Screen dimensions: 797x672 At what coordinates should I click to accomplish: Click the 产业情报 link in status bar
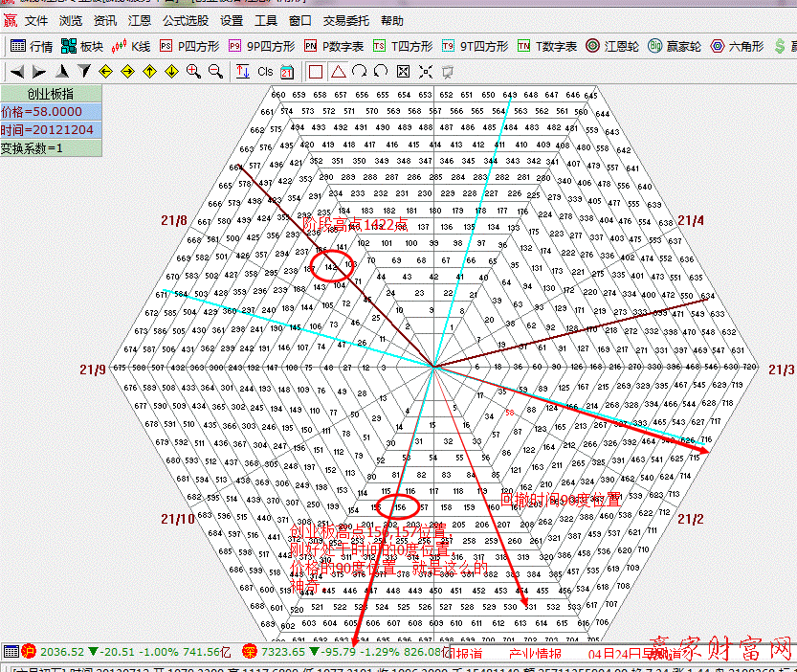[x=534, y=654]
